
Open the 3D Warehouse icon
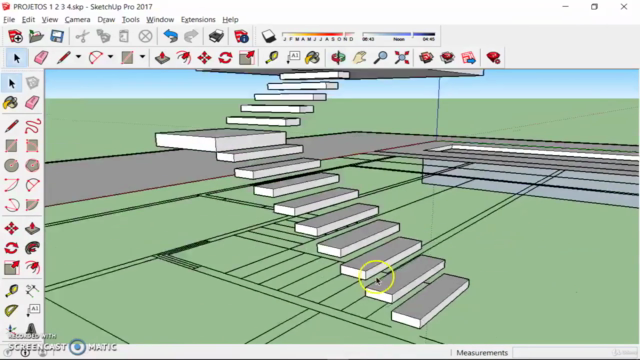pyautogui.click(x=426, y=58)
